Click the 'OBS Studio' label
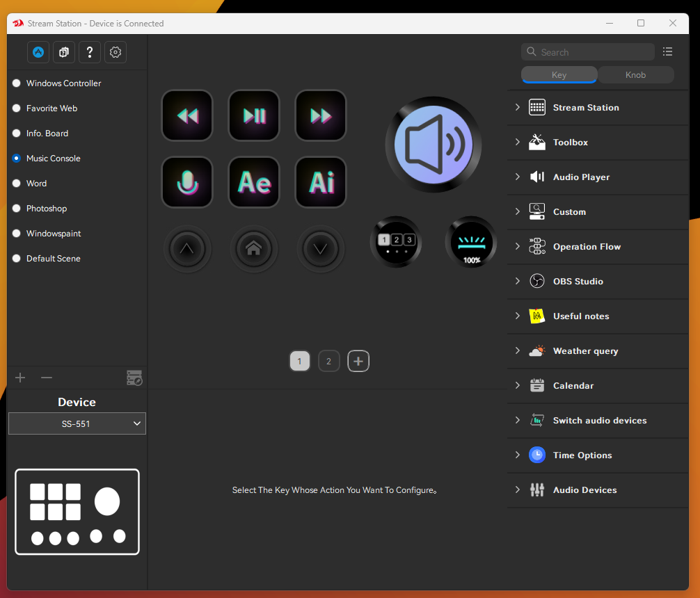Viewport: 700px width, 598px height. click(x=578, y=281)
